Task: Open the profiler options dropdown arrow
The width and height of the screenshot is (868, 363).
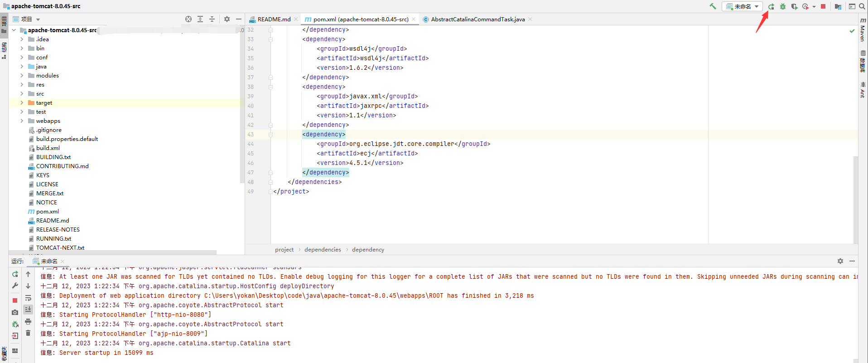Action: click(x=814, y=7)
